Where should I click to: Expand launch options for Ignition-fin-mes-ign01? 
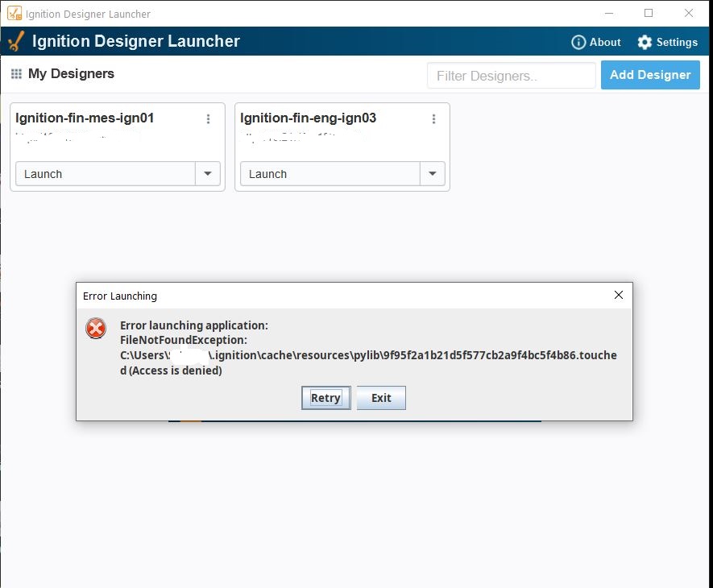[208, 174]
